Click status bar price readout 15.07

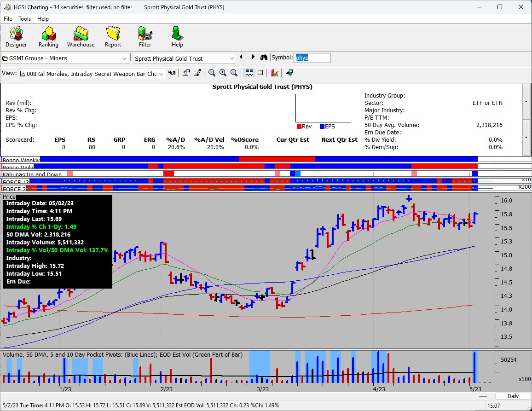[494, 405]
